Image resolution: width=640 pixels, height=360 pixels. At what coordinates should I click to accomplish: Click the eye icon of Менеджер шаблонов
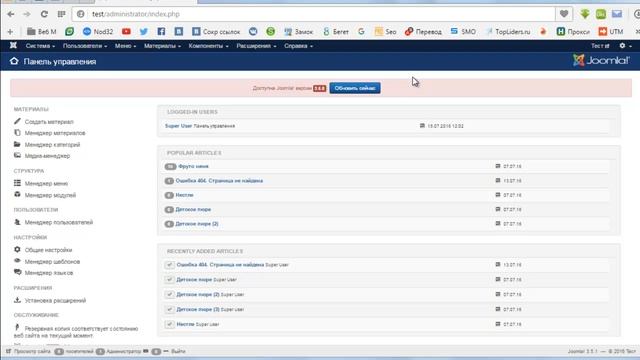pos(17,260)
